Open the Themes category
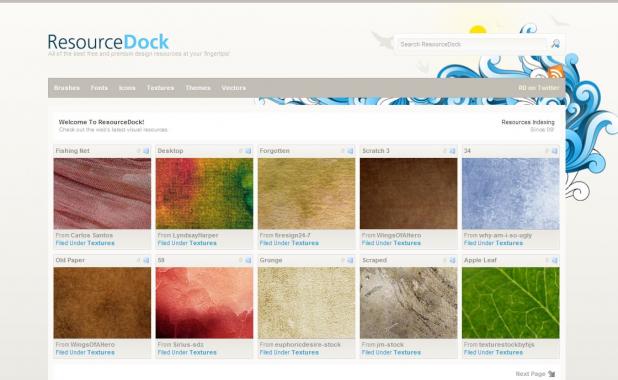Image resolution: width=618 pixels, height=380 pixels. [198, 88]
